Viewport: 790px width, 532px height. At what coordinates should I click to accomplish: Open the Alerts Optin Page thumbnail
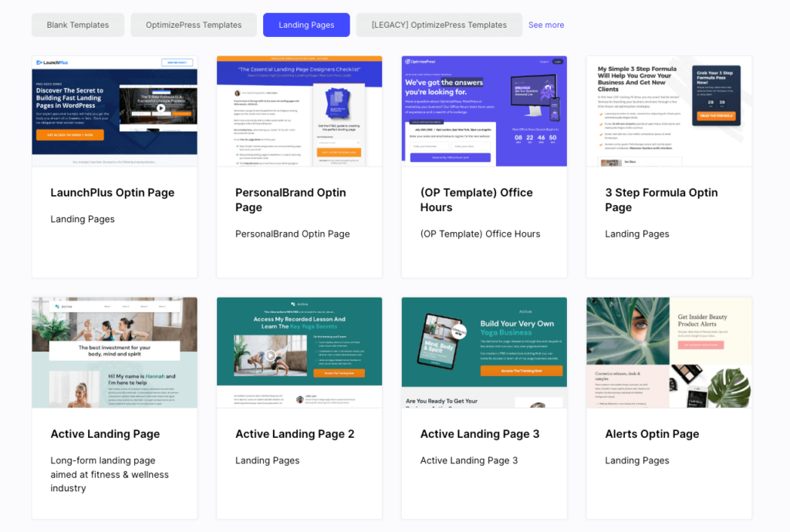669,352
